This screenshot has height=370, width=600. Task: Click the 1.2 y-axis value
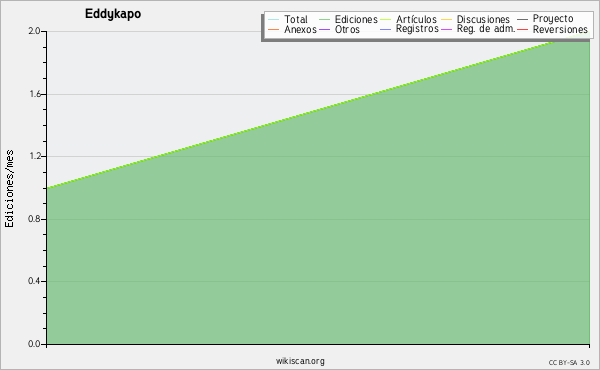tap(34, 156)
